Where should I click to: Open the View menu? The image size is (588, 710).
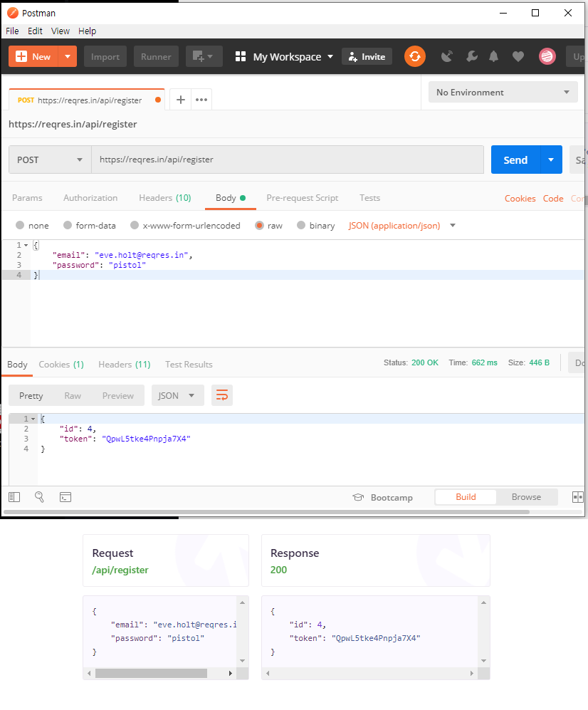(x=61, y=31)
